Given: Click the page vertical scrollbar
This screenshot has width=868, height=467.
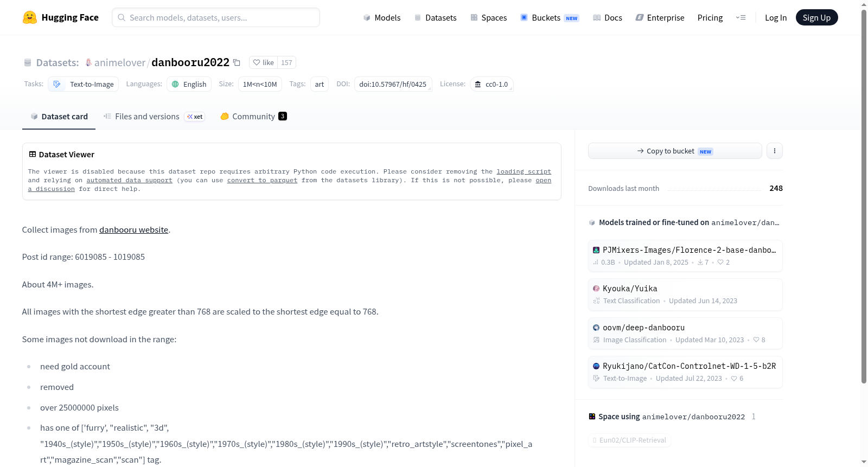Looking at the screenshot, I should point(864,195).
